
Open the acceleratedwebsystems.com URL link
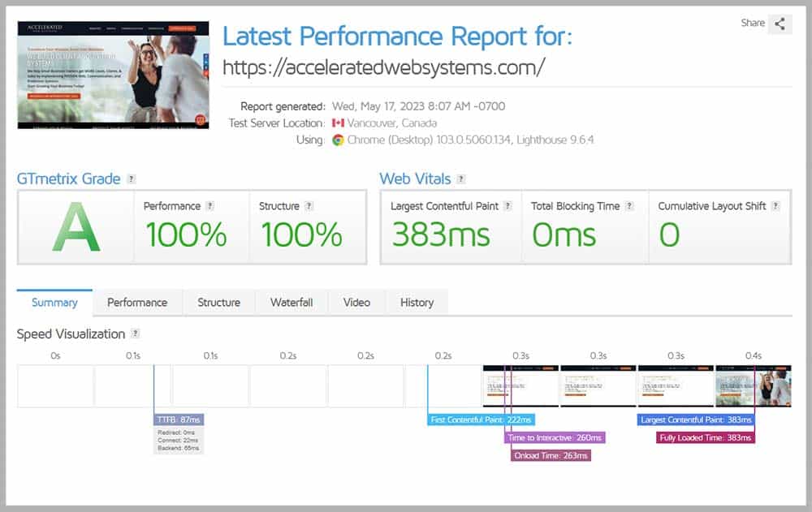tap(384, 67)
